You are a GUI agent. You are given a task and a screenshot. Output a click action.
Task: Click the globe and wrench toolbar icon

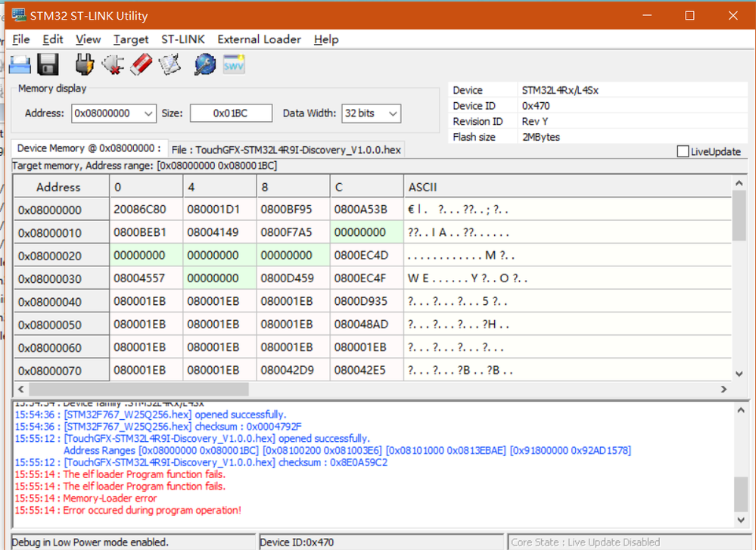[205, 64]
